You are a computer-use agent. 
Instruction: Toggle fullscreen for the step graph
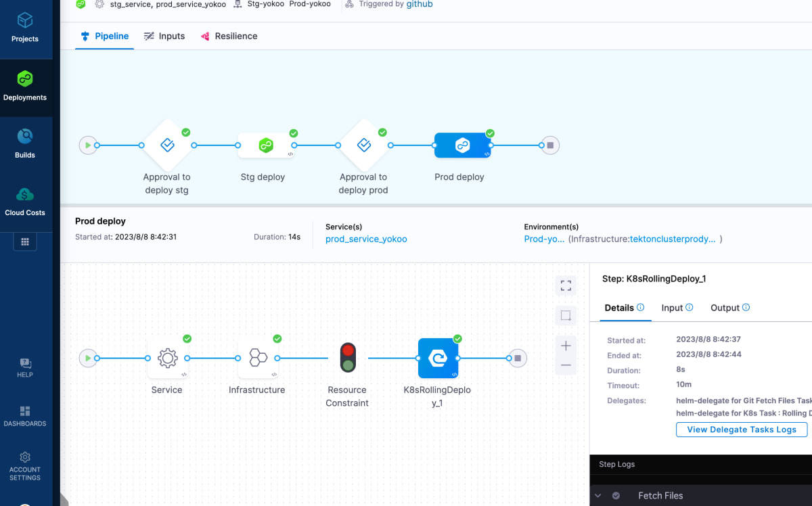tap(566, 285)
